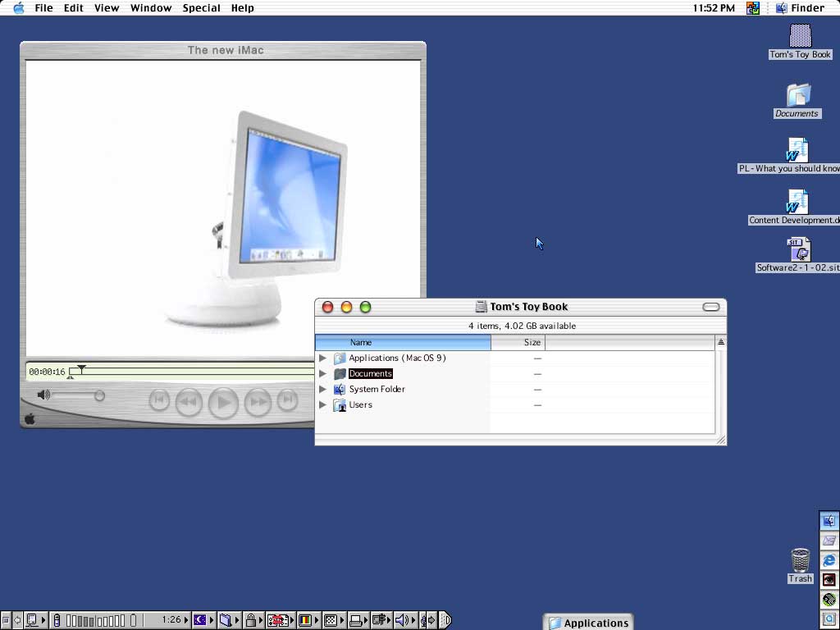
Task: Launch QuickTime Player from launcher strip
Action: (829, 620)
